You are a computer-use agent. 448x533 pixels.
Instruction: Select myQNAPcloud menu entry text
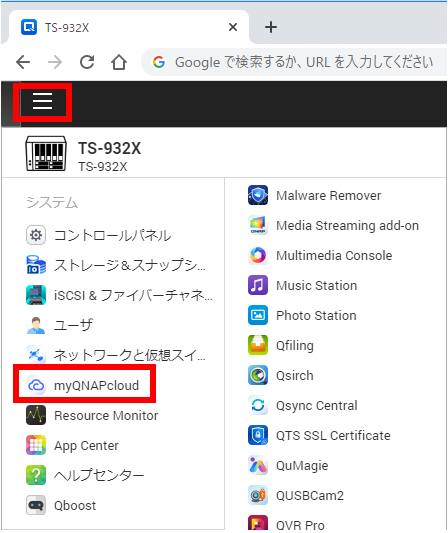(97, 386)
